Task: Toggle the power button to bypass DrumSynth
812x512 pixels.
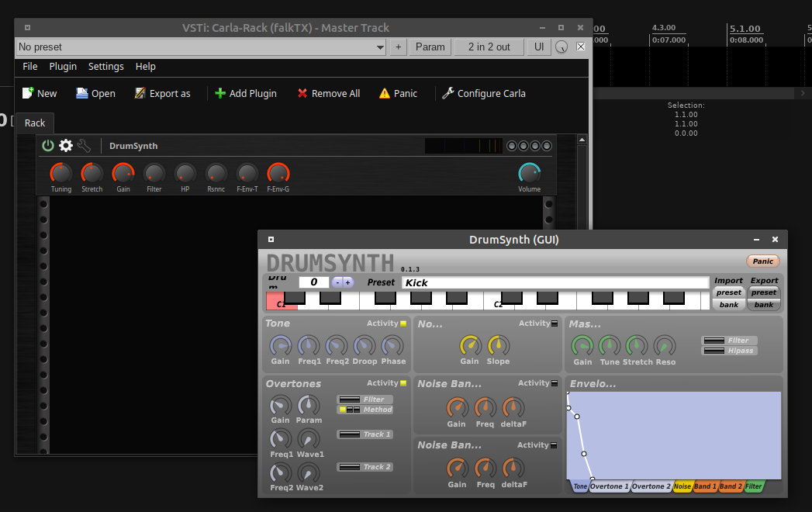Action: click(x=48, y=145)
